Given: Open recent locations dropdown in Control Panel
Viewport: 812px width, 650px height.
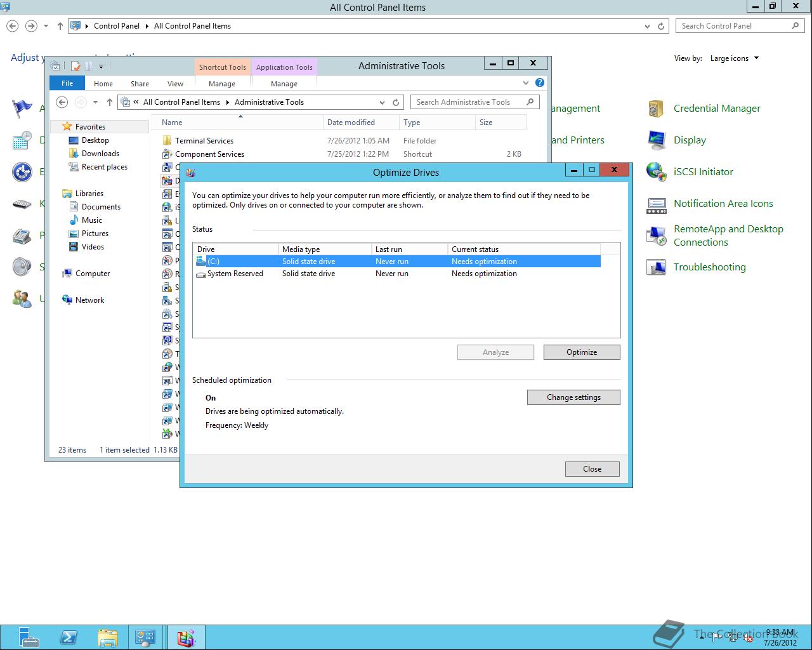Looking at the screenshot, I should click(46, 26).
